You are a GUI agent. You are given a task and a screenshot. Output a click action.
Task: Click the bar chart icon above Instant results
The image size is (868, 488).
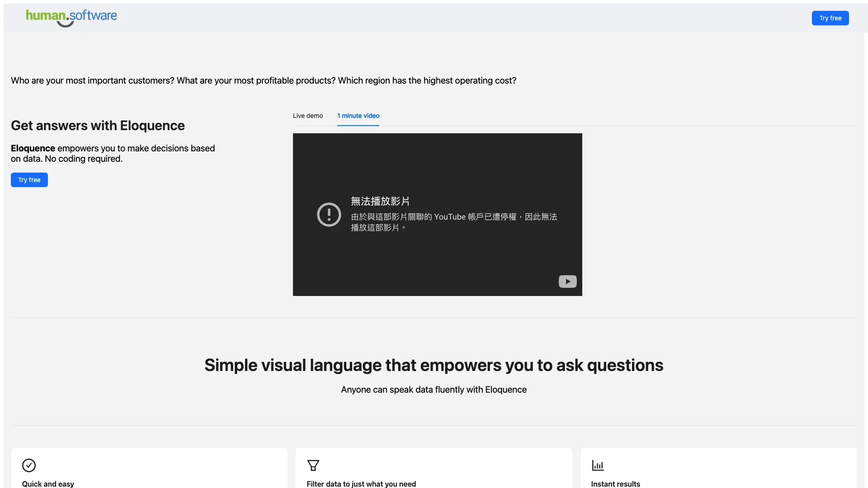point(598,465)
